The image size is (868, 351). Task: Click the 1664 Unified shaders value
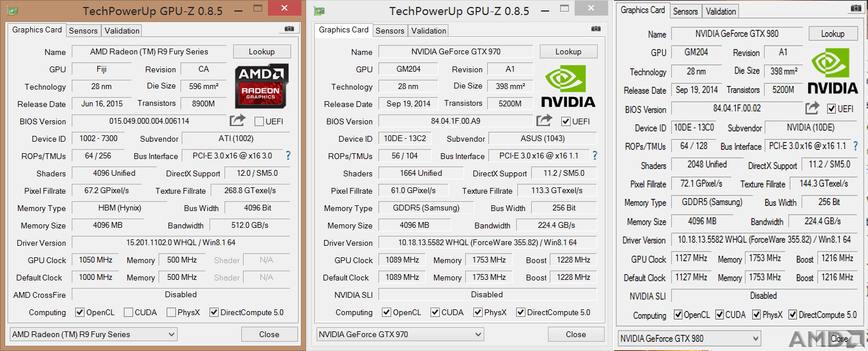(421, 173)
